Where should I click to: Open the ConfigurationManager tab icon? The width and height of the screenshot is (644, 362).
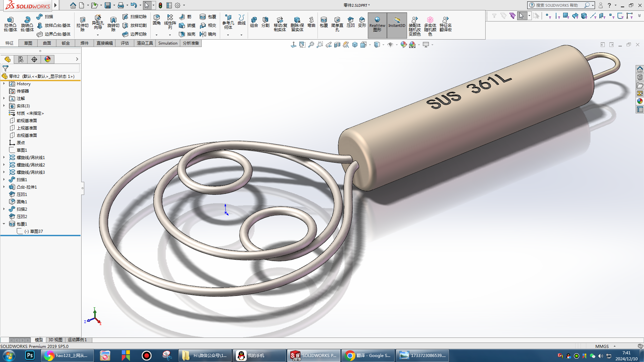[34, 59]
